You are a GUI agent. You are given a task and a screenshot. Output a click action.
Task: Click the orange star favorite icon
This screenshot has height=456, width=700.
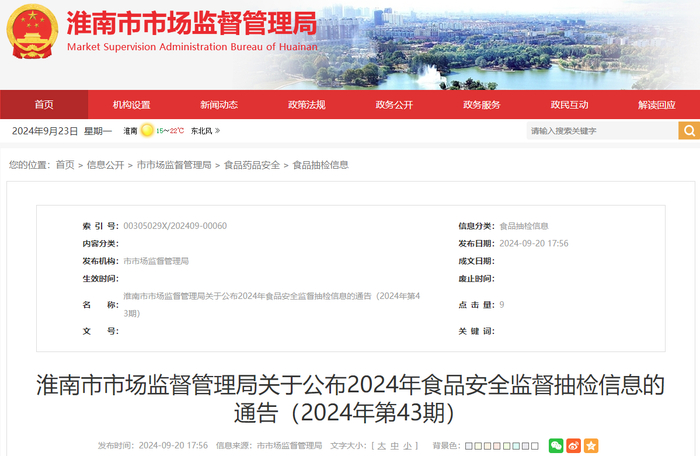pyautogui.click(x=591, y=446)
